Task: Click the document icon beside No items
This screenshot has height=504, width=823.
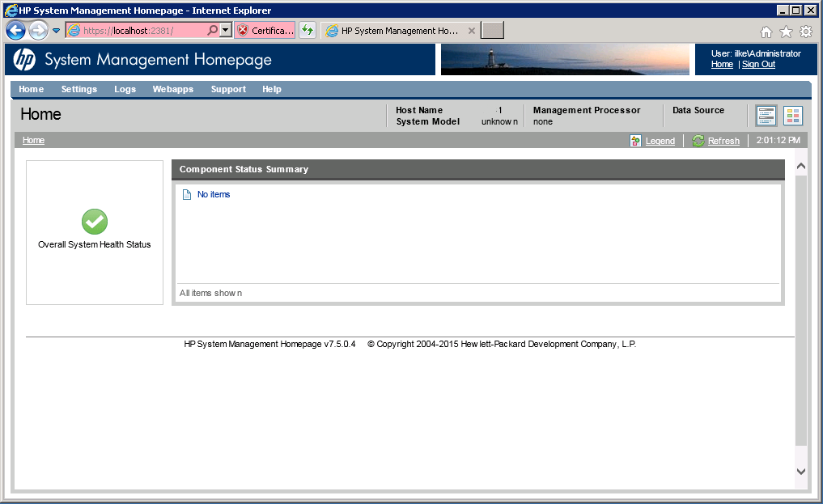Action: tap(186, 195)
